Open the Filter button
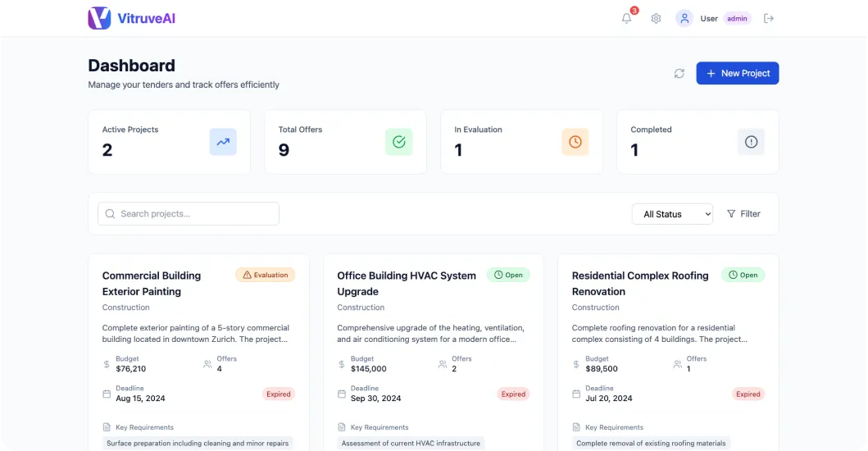The image size is (868, 451). (743, 214)
